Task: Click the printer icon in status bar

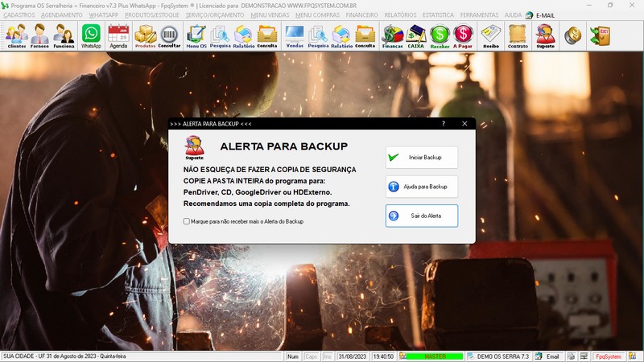Action: pos(571,356)
